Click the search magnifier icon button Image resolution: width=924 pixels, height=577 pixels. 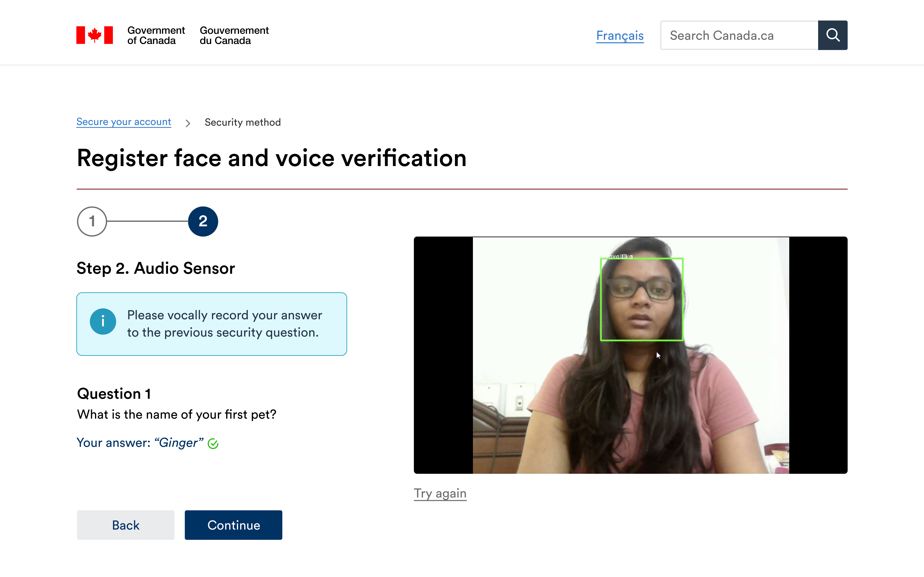832,35
